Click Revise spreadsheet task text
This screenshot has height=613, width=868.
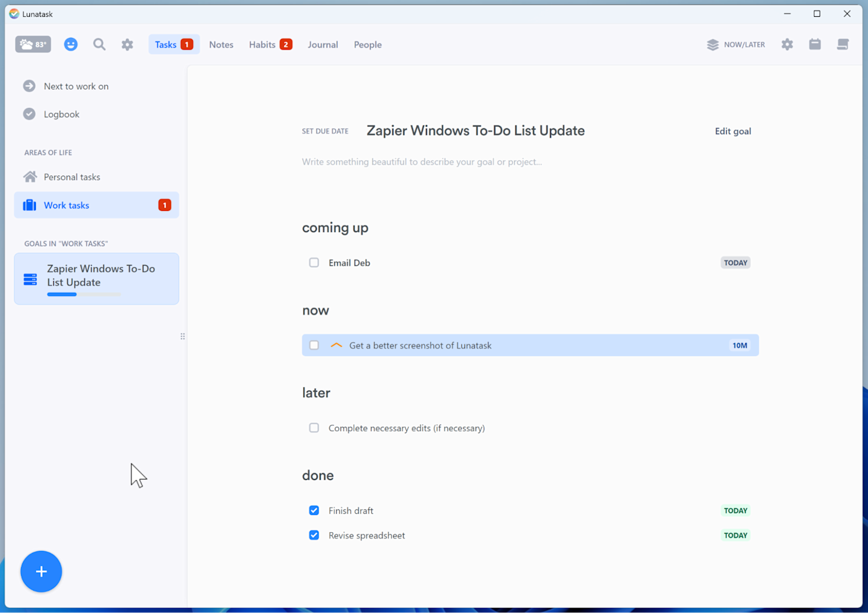click(366, 535)
